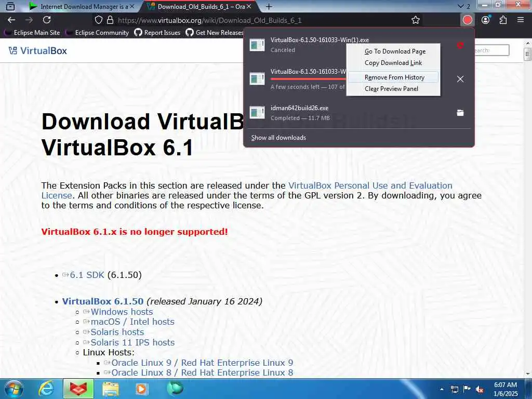The width and height of the screenshot is (532, 399).
Task: Show idman642build26.exe in folder with the folder icon
Action: pyautogui.click(x=460, y=113)
